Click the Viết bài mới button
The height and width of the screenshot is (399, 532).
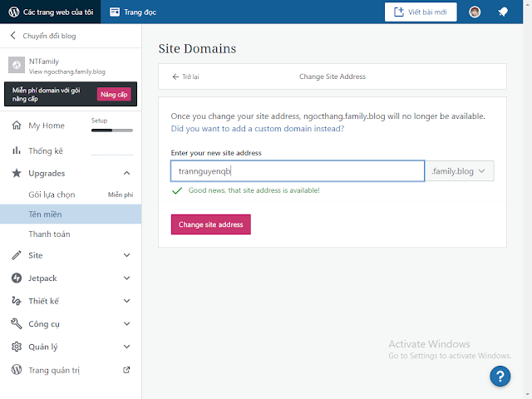(x=421, y=12)
